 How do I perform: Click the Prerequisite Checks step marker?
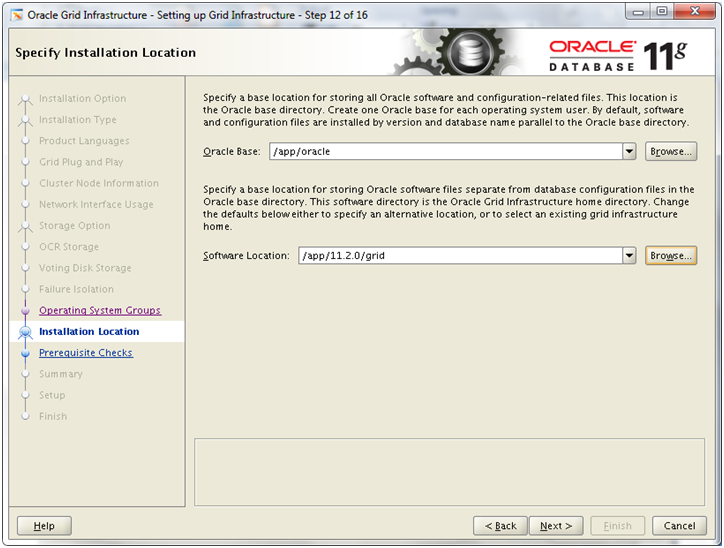click(25, 353)
